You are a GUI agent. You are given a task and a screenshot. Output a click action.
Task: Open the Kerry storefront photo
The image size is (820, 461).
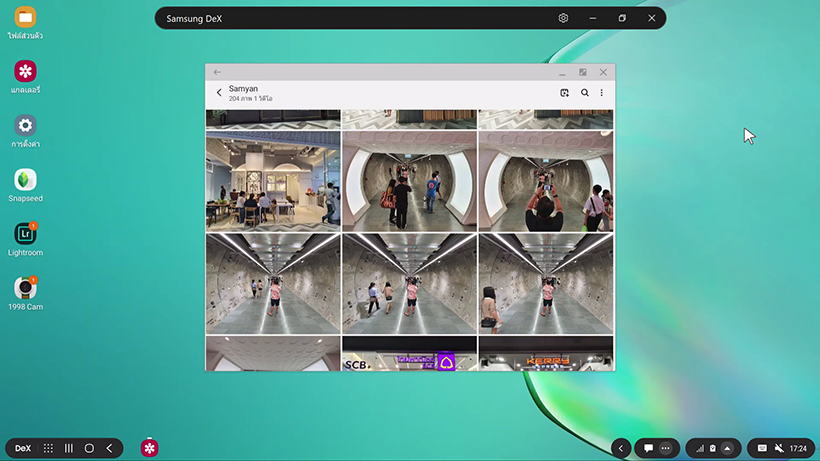pyautogui.click(x=545, y=353)
